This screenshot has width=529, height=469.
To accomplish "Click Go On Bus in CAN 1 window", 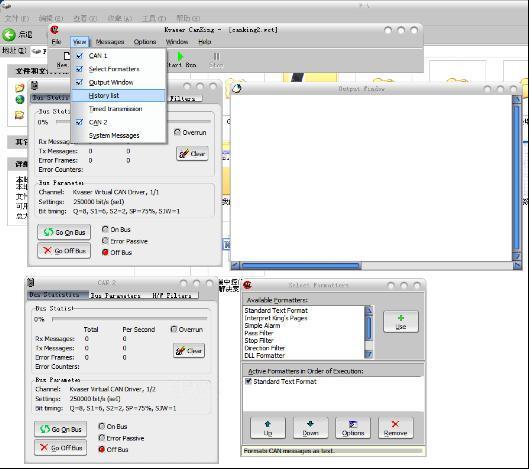I will tap(64, 232).
